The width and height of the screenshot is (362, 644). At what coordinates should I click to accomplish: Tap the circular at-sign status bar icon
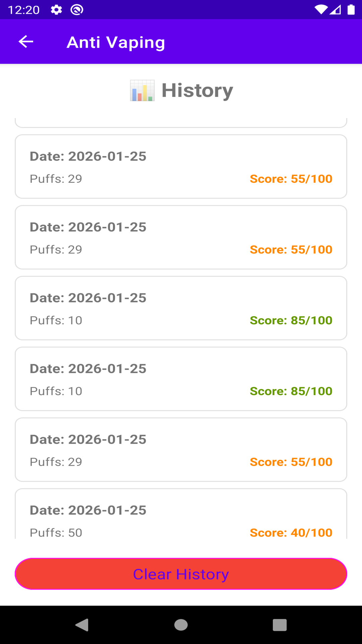pyautogui.click(x=77, y=10)
